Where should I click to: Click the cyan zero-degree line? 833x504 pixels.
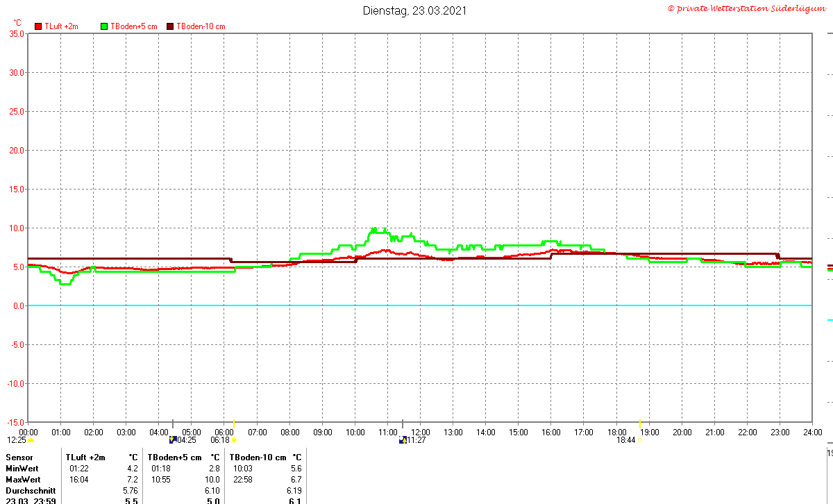coord(420,305)
